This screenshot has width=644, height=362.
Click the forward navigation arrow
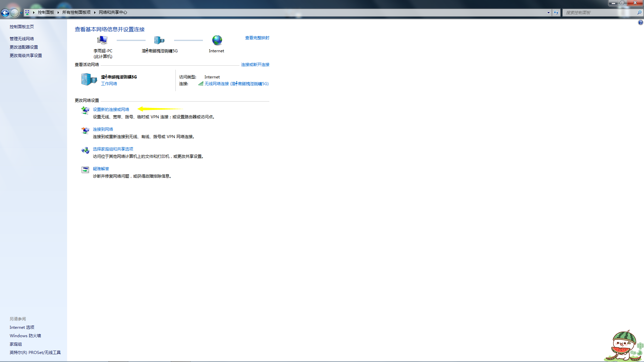coord(14,13)
